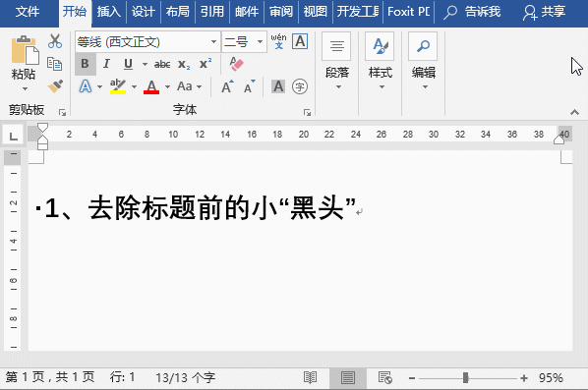Switch to References (引用) tab
Image resolution: width=588 pixels, height=390 pixels.
click(212, 12)
